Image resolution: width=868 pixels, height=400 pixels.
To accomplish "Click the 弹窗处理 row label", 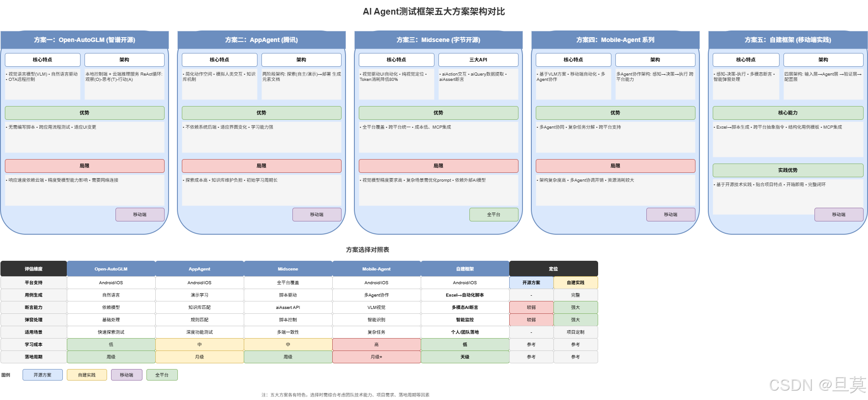I will coord(34,320).
